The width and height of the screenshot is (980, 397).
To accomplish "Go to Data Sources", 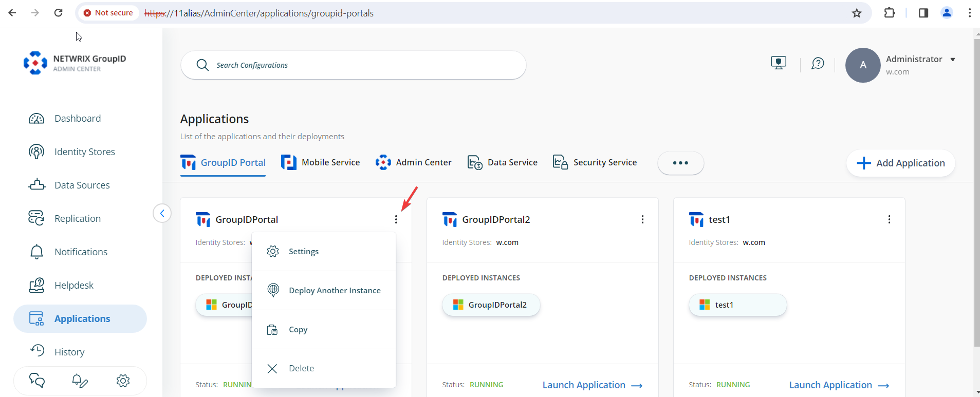I will point(82,185).
